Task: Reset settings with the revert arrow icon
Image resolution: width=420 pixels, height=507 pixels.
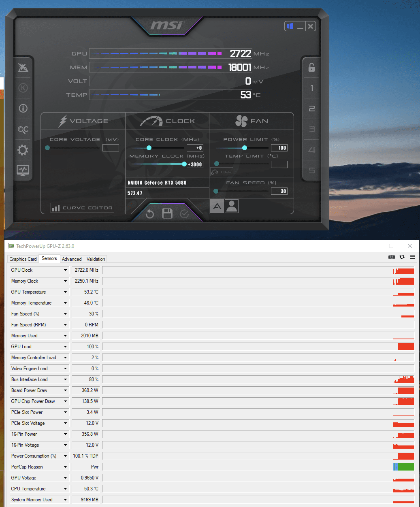Action: click(x=150, y=213)
